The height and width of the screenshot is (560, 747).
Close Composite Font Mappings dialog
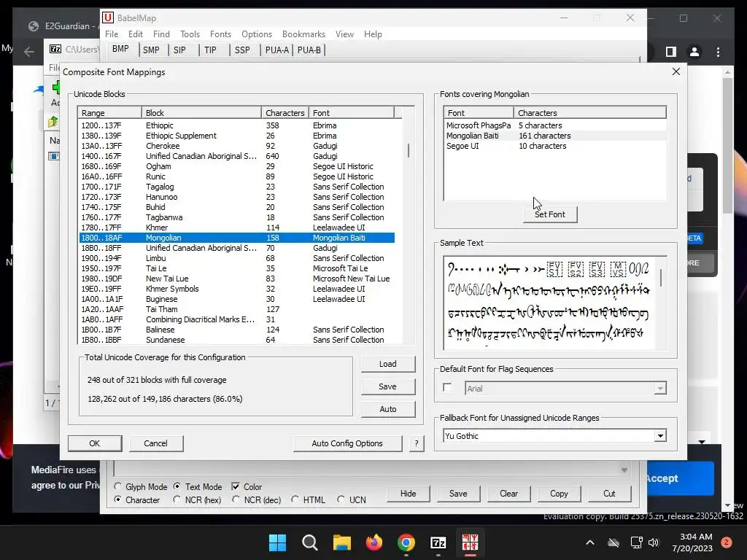click(676, 71)
